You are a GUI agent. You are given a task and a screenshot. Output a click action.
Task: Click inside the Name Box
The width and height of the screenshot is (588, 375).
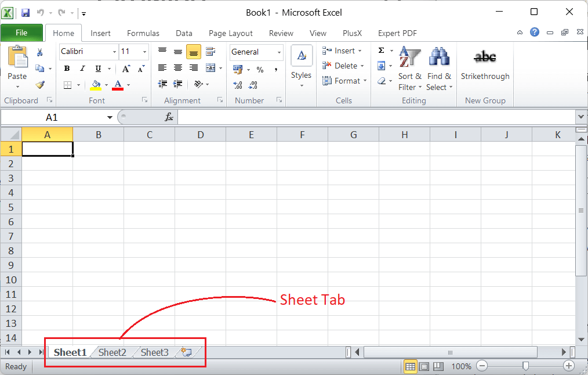[52, 117]
